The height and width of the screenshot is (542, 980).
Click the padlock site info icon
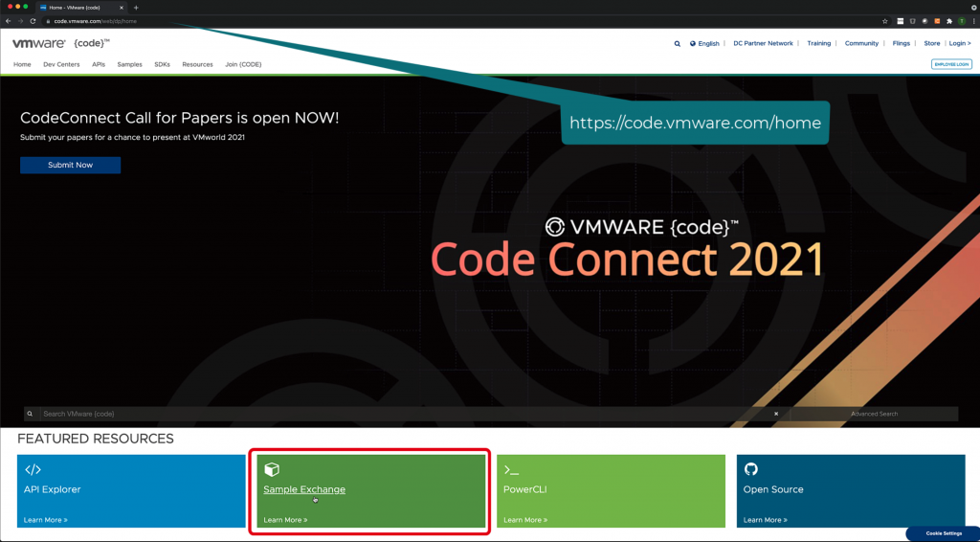(x=48, y=21)
